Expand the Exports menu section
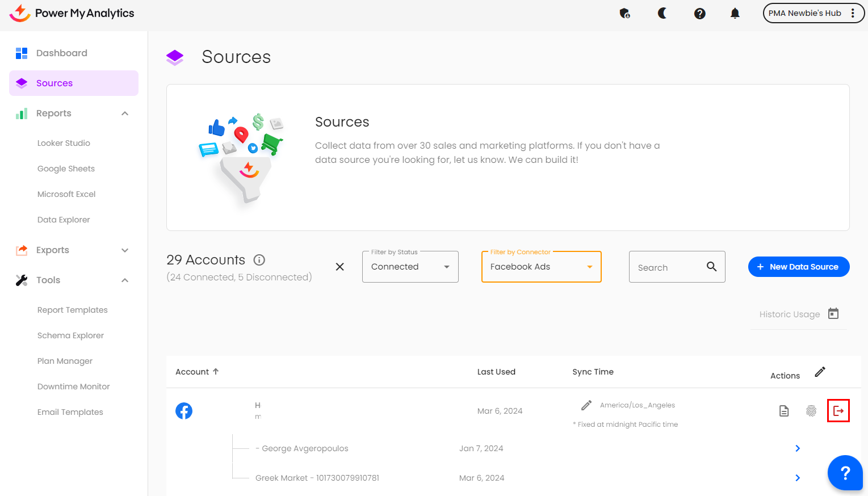The width and height of the screenshot is (868, 496). tap(125, 250)
